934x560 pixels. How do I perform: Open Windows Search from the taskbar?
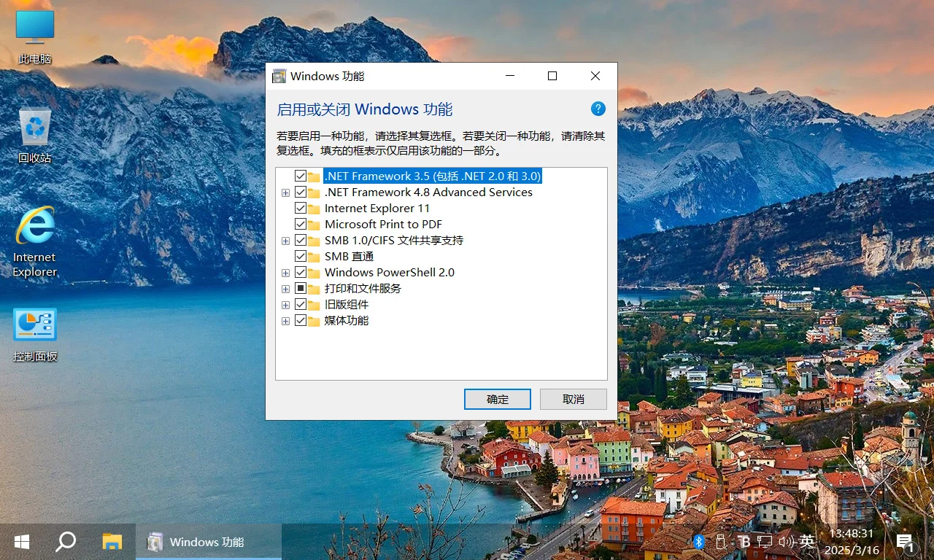pyautogui.click(x=66, y=541)
